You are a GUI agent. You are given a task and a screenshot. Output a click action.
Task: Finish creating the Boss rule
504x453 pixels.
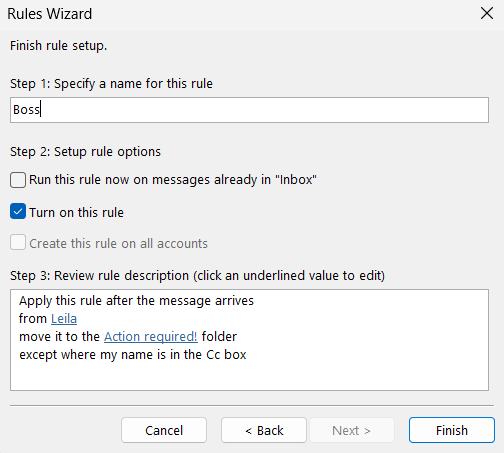(x=452, y=430)
